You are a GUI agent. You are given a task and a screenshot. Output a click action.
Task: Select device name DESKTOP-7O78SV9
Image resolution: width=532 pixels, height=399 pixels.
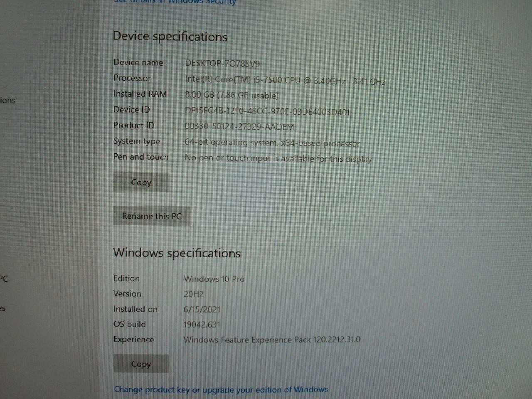222,64
